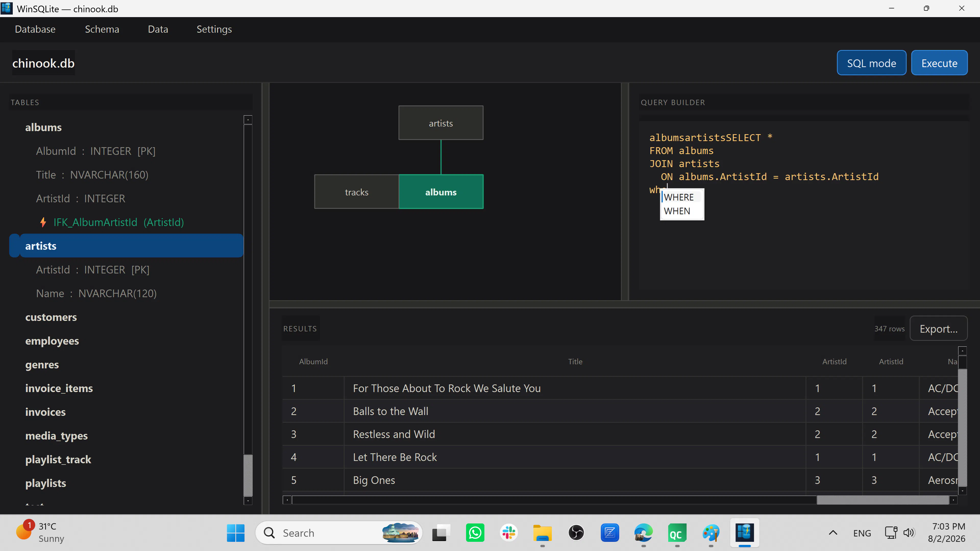
Task: Select albums ArtistId INTEGER column
Action: 80,198
